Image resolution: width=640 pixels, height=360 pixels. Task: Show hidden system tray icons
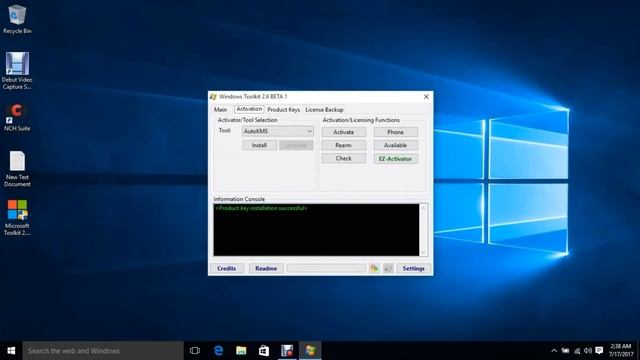[x=554, y=351]
